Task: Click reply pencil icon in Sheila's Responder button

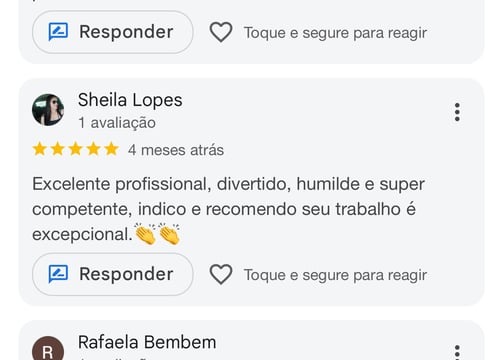Action: coord(58,274)
